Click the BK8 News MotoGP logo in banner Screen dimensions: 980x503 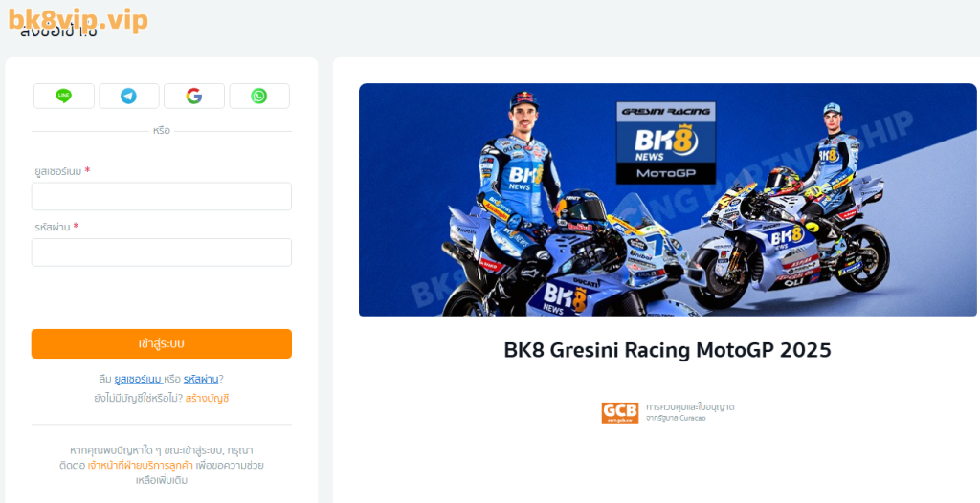tap(666, 143)
